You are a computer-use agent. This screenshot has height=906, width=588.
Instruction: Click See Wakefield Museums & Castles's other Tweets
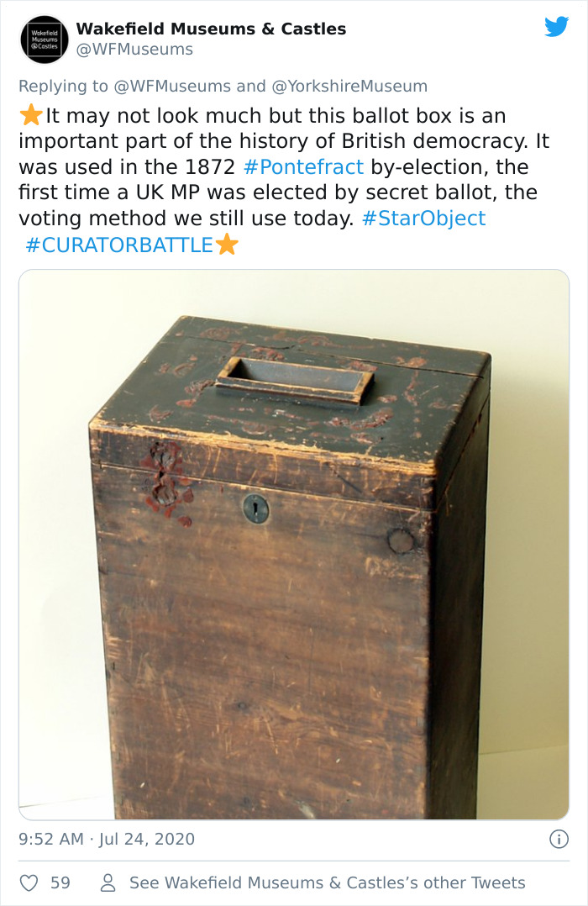[x=326, y=882]
